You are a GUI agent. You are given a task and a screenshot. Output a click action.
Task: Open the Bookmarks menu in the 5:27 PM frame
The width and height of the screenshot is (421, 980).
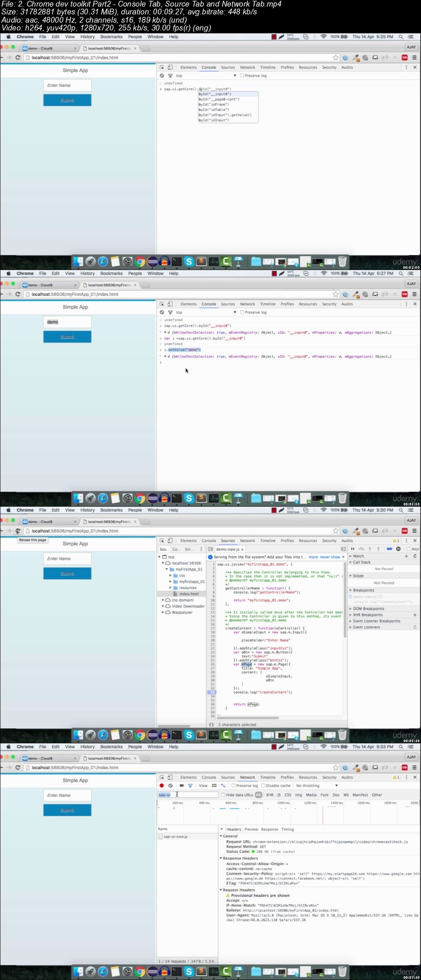point(111,273)
